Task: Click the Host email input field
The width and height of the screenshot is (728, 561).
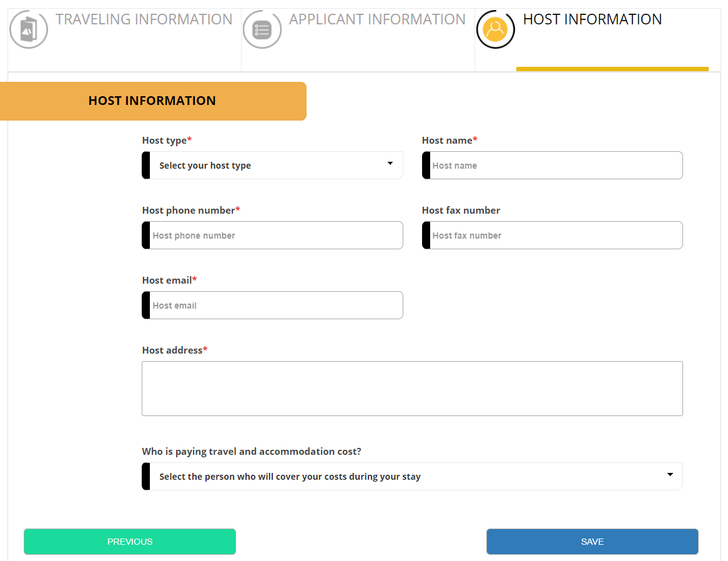Action: point(272,305)
